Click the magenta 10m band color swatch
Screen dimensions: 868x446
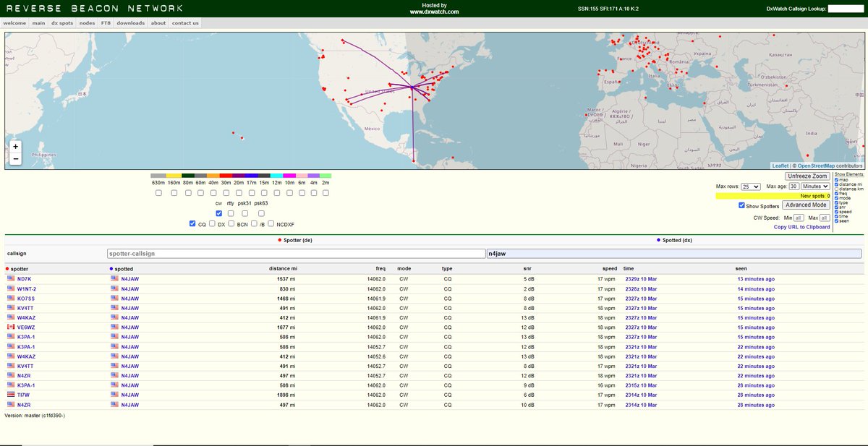(x=289, y=176)
